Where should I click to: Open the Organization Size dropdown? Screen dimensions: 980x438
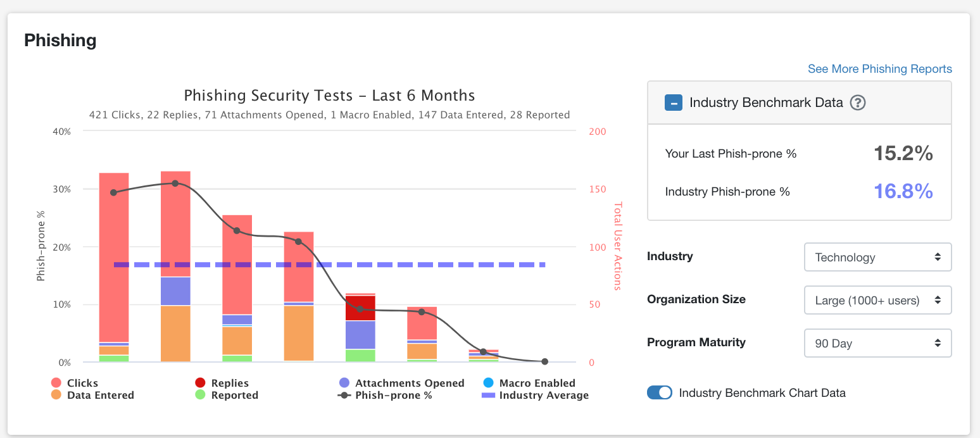coord(877,300)
